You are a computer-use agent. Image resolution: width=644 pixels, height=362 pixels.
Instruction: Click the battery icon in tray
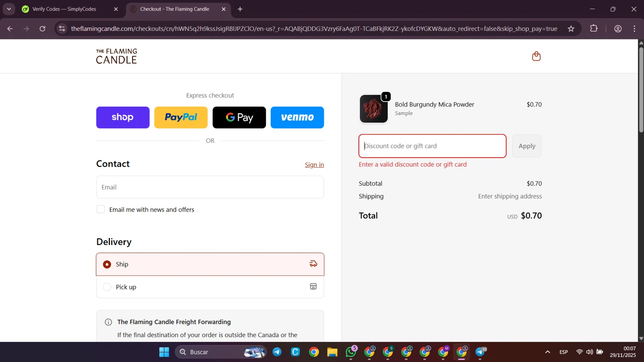pyautogui.click(x=600, y=352)
